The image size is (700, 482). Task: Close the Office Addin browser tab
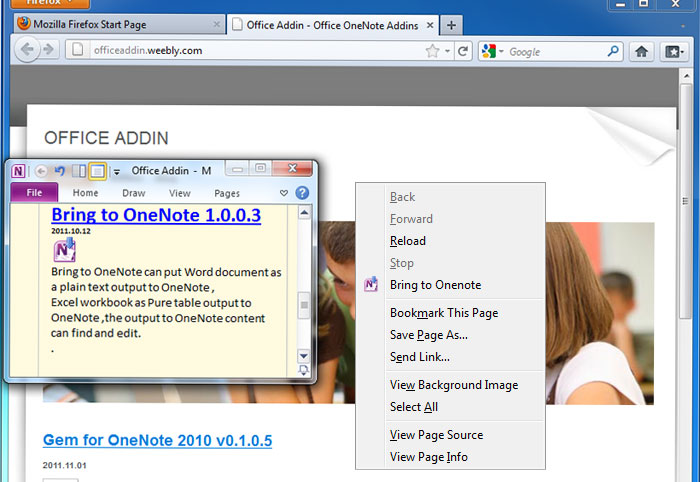tap(430, 25)
